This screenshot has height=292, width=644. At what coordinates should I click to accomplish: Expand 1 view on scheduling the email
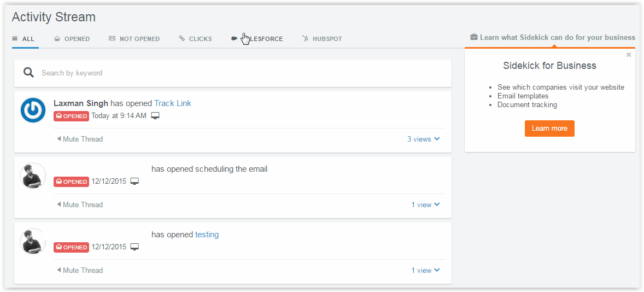[425, 205]
